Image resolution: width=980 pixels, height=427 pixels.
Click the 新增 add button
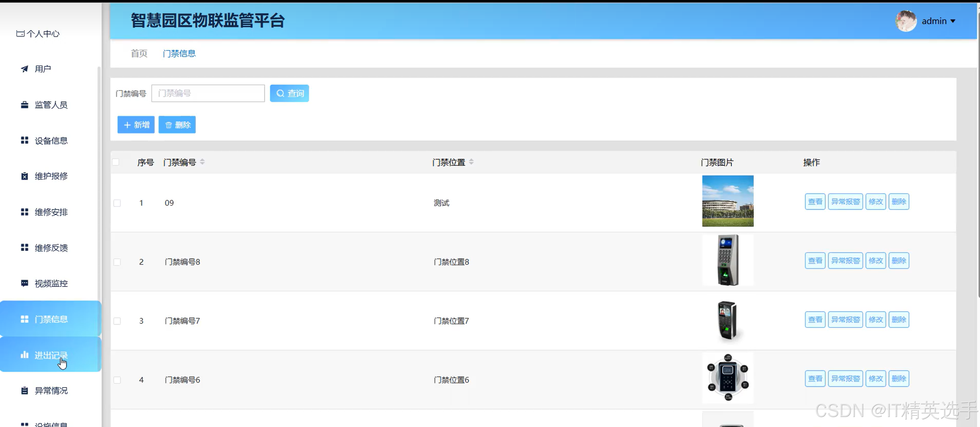pos(136,125)
